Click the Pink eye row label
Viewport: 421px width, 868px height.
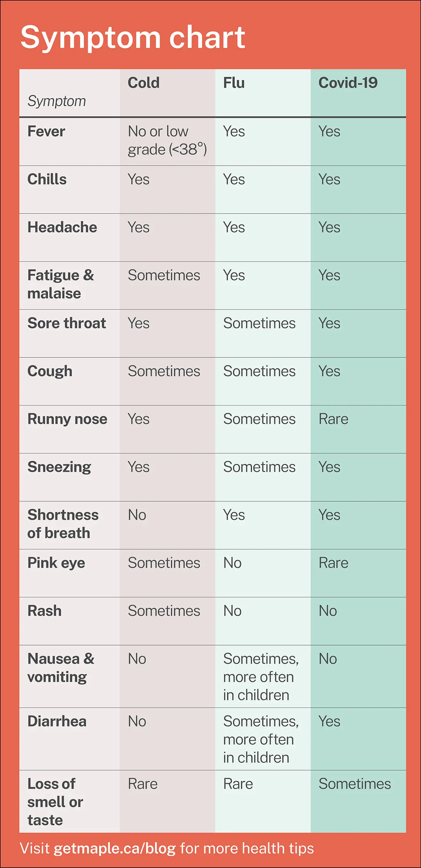(x=56, y=563)
